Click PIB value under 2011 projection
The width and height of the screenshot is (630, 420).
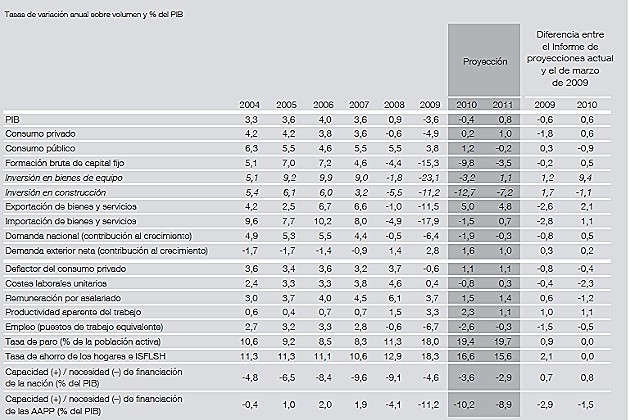click(x=502, y=118)
